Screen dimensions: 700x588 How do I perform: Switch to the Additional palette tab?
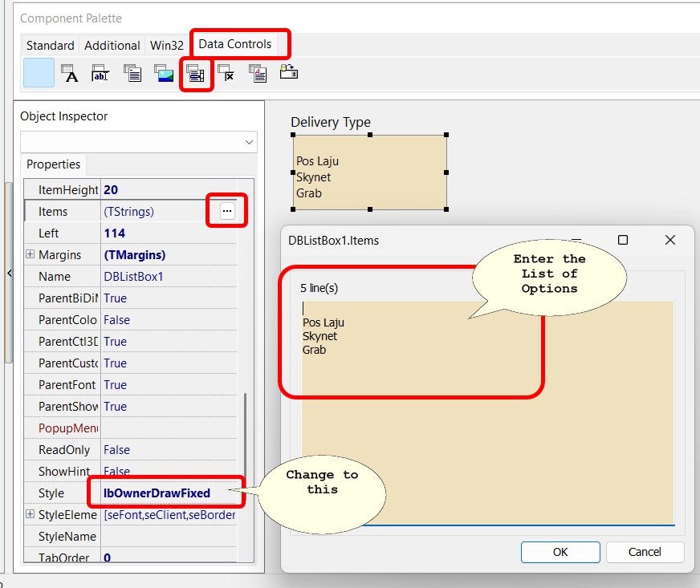(x=112, y=45)
